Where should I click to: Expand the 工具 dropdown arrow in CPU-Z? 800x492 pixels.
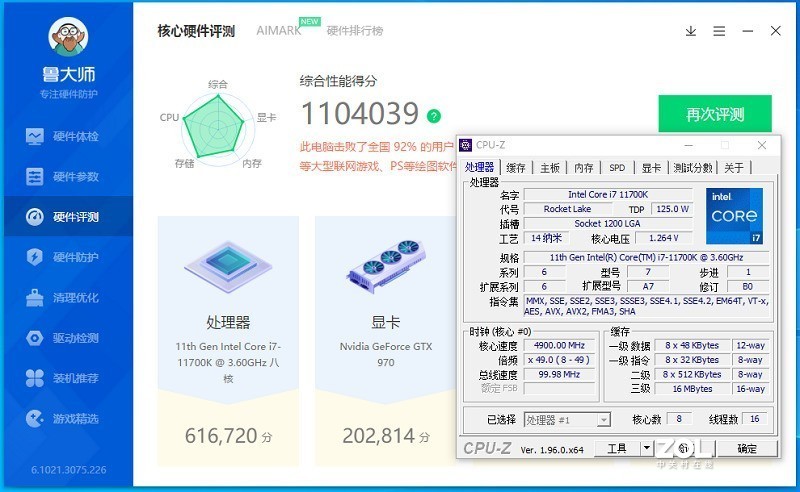pos(646,448)
